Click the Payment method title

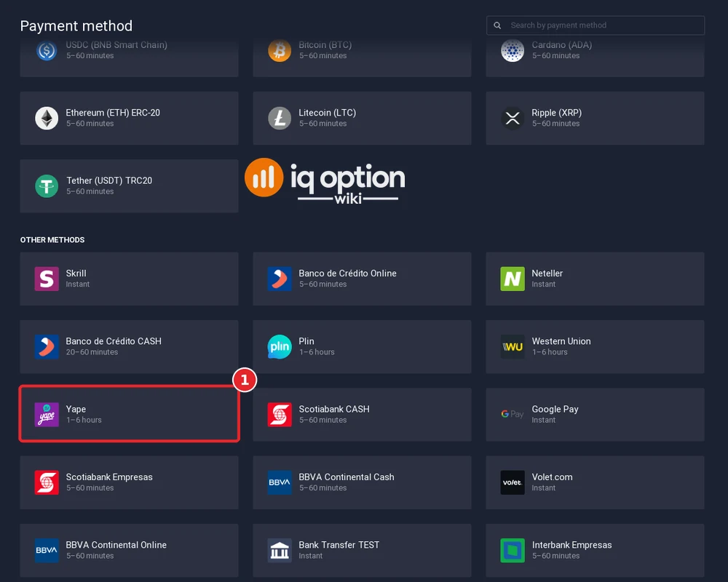(76, 26)
